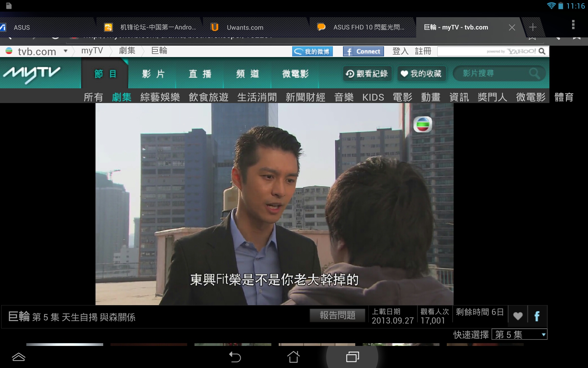Tap the Android back button
Image resolution: width=588 pixels, height=368 pixels.
click(x=235, y=357)
